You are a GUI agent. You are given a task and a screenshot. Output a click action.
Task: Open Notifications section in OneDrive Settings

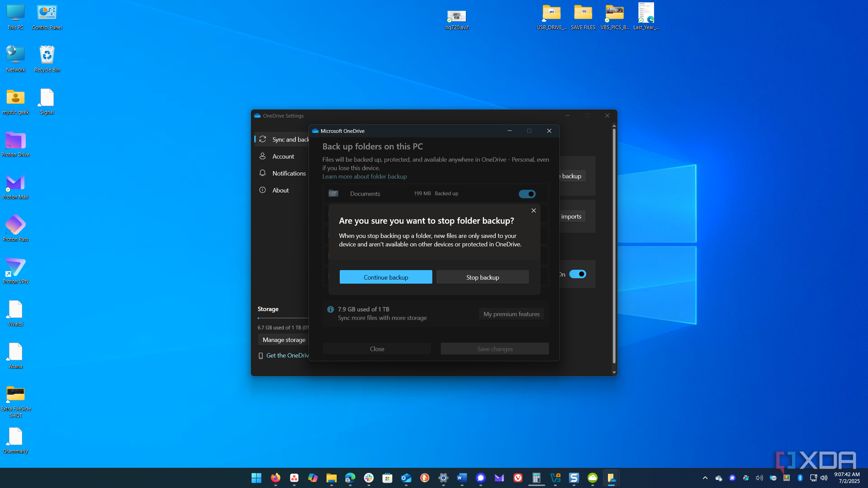(282, 173)
